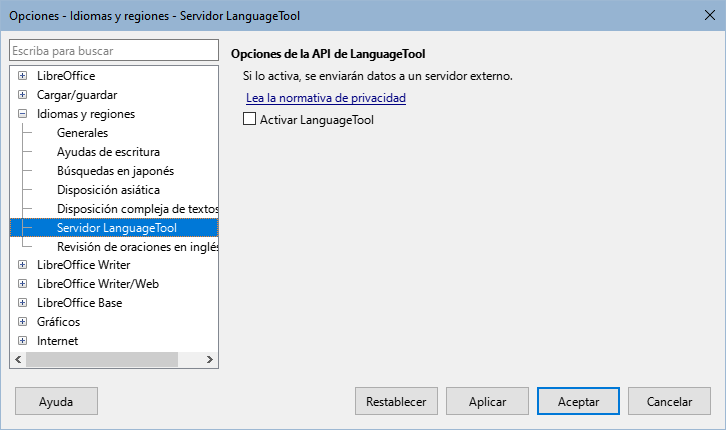The height and width of the screenshot is (430, 726).
Task: Select the Gráficos label
Action: [58, 322]
